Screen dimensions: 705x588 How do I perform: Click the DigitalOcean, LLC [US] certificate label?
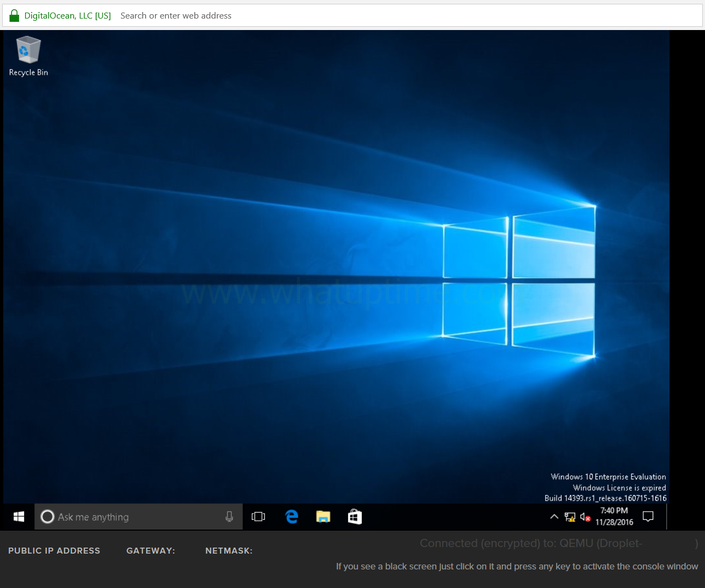click(68, 16)
